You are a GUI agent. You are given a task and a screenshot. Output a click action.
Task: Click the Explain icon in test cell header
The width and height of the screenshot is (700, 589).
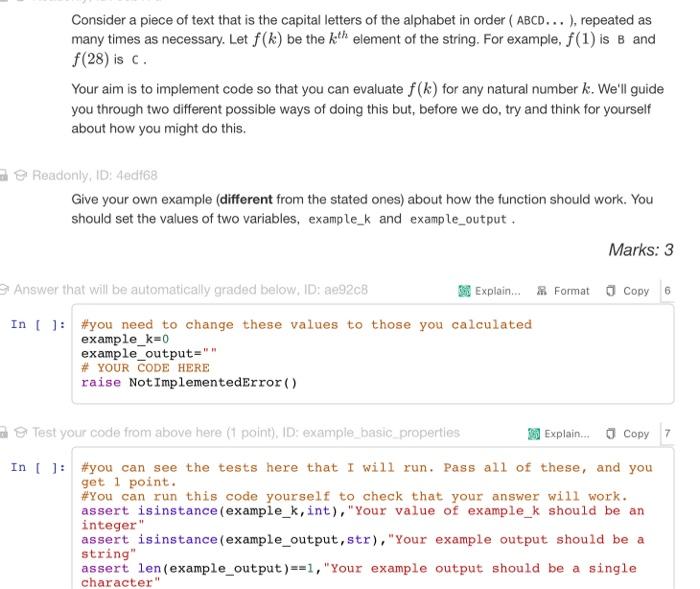[534, 434]
